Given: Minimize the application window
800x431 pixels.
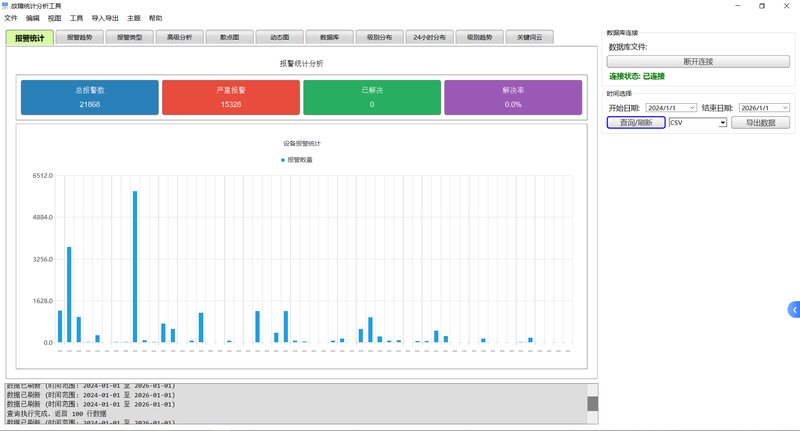Looking at the screenshot, I should [738, 6].
